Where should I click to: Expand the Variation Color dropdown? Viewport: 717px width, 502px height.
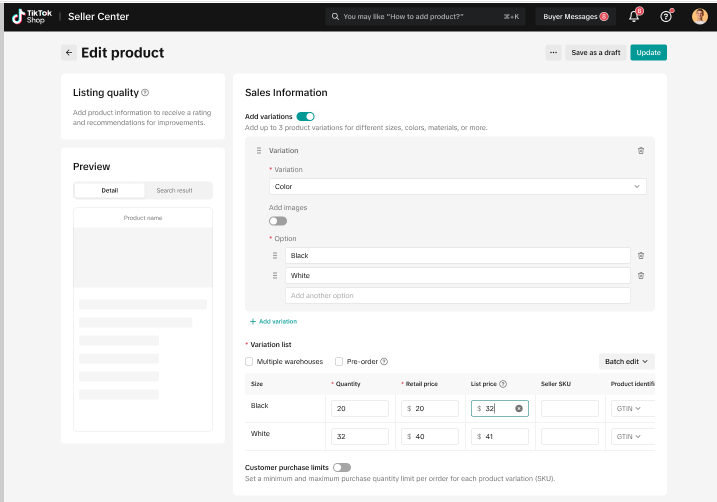click(x=458, y=187)
